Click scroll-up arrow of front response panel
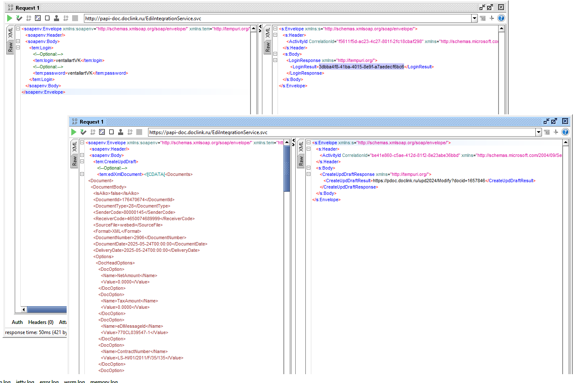This screenshot has width=588, height=383. 566,143
